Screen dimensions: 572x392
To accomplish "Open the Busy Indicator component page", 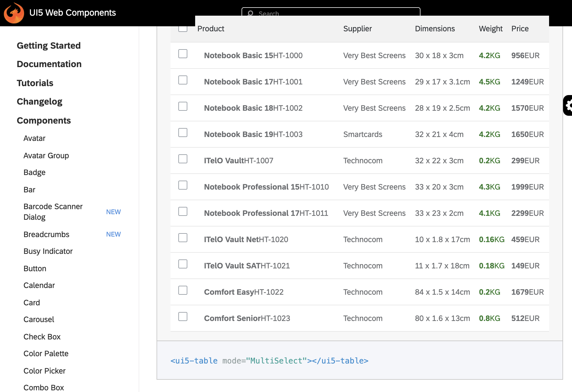I will pos(48,251).
